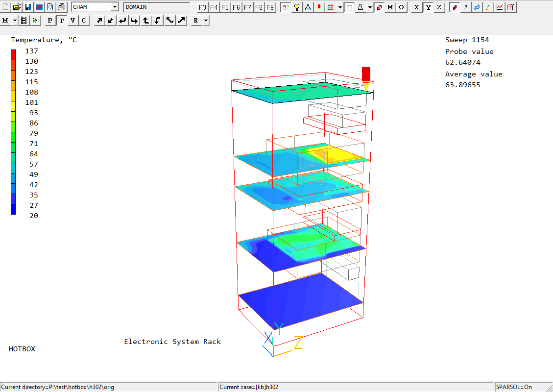Expand the dropdown arrow beside the R button

coord(205,20)
